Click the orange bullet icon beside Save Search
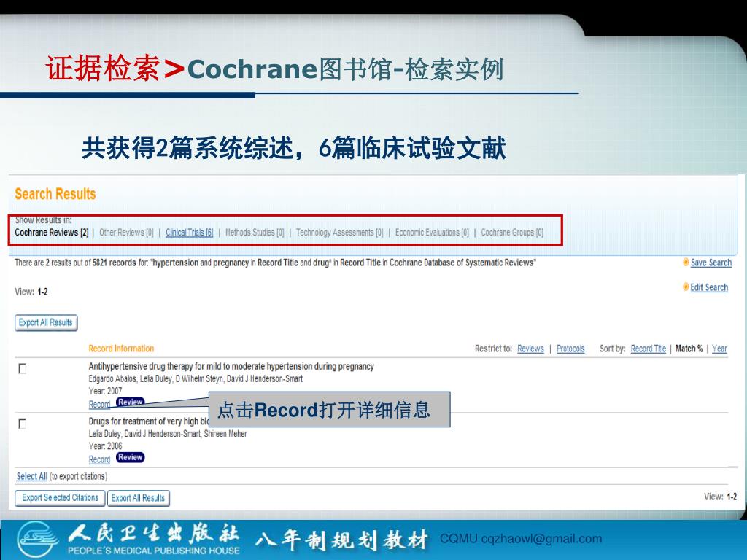Screen dimensions: 747x560 pos(686,262)
